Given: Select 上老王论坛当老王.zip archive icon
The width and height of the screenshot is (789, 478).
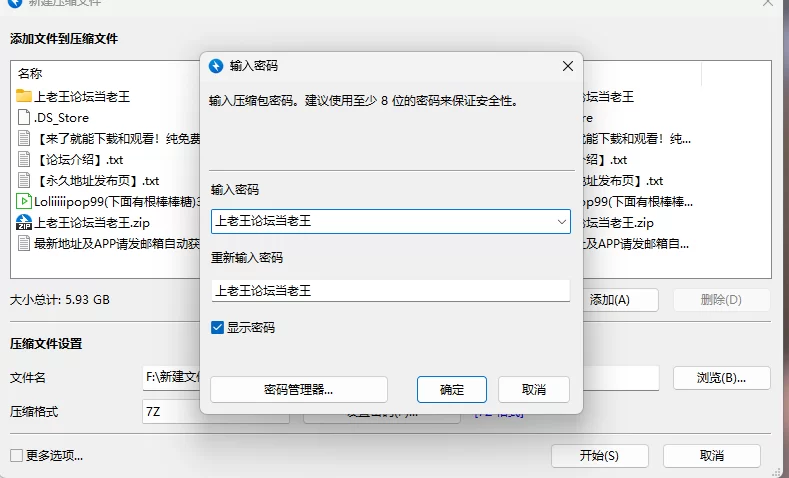Looking at the screenshot, I should tap(24, 222).
